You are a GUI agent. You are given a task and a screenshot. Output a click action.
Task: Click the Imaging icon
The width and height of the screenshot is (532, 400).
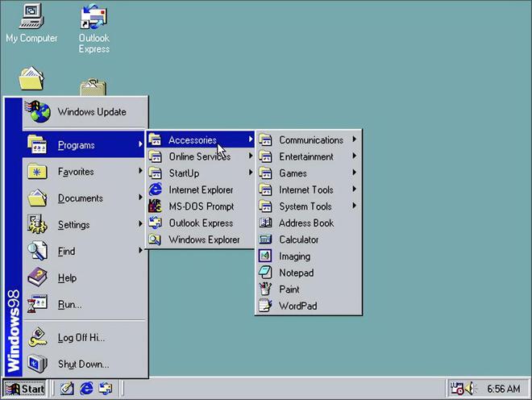[265, 256]
